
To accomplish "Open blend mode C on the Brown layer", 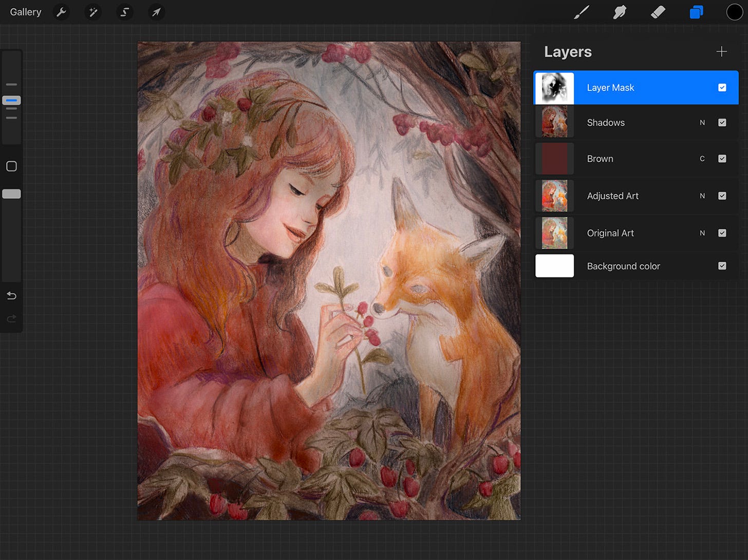I will point(702,159).
